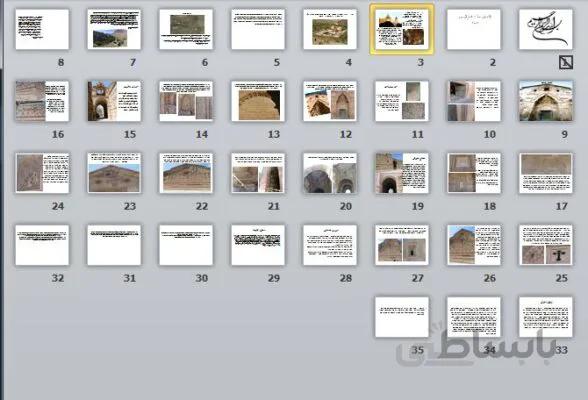Viewport: 588px width, 400px height.
Task: Select slide 7 with valley landscape photo
Action: [114, 29]
